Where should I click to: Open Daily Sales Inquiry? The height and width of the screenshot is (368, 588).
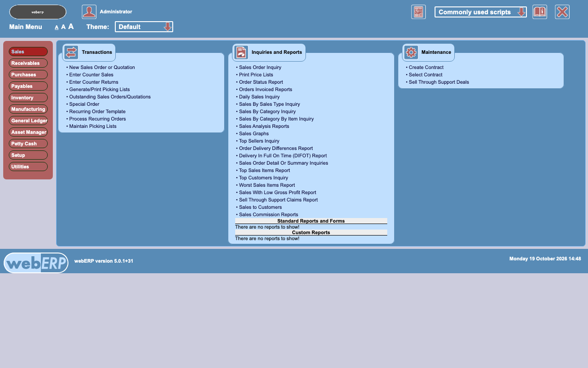[x=259, y=97]
